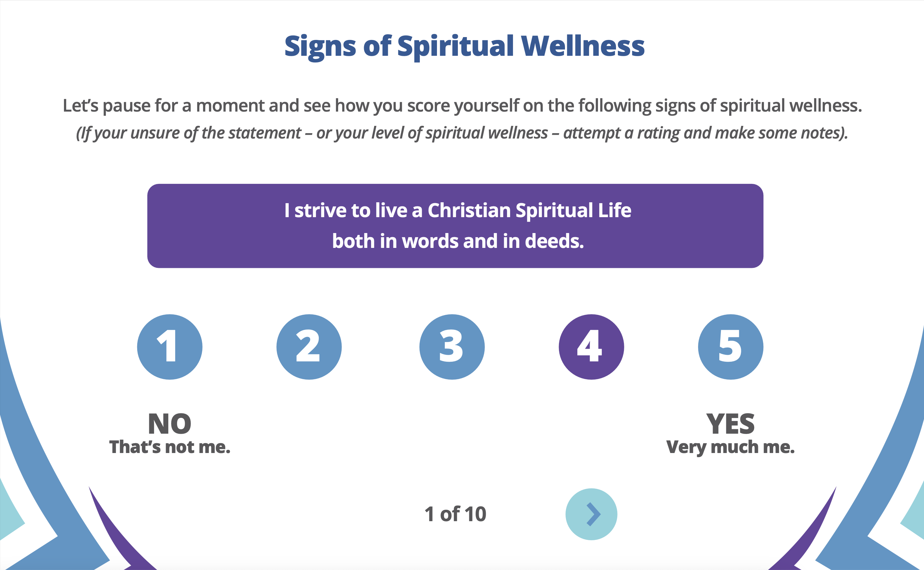Click the "Let's pause for a moment" sentence
The height and width of the screenshot is (570, 924).
tap(462, 106)
